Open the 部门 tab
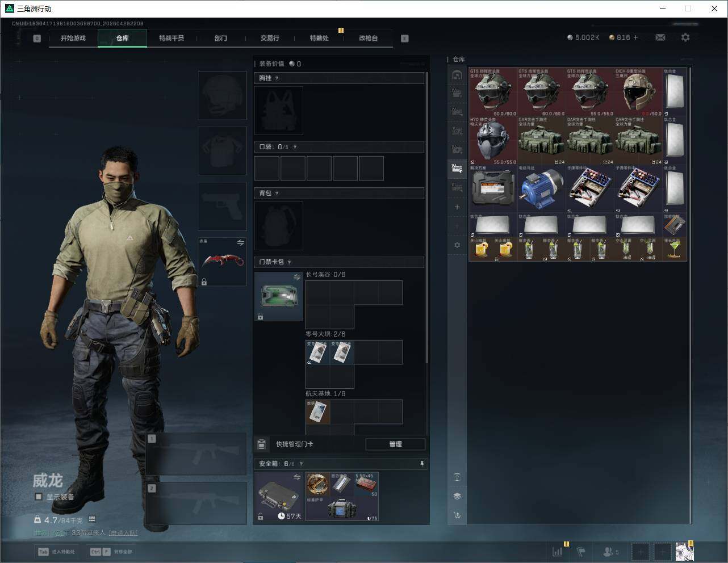Viewport: 728px width, 563px height. coord(221,38)
